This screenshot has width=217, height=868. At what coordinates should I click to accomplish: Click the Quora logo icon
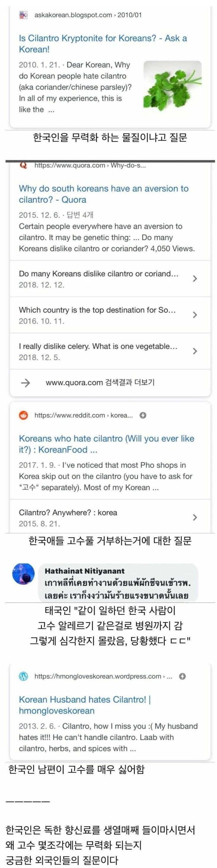(23, 165)
